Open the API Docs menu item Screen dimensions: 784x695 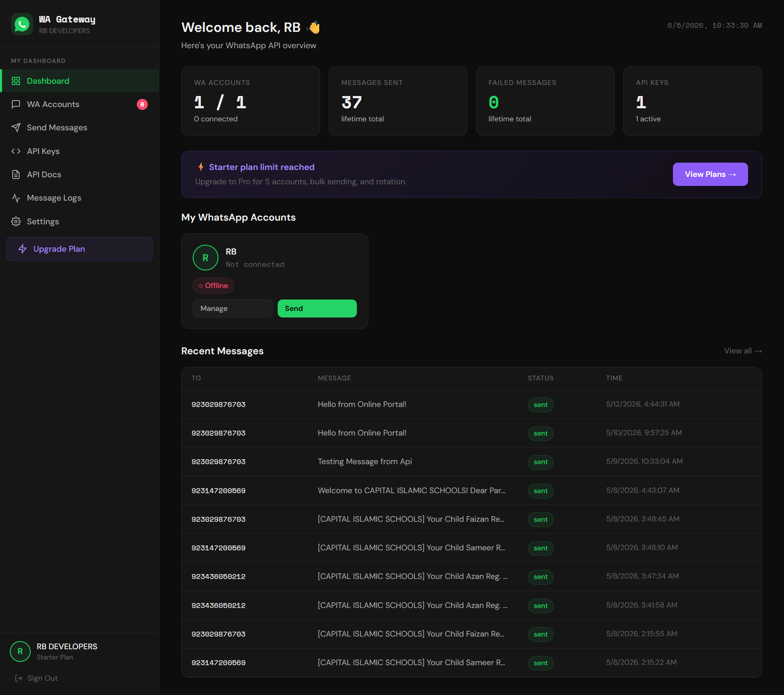[x=80, y=174]
